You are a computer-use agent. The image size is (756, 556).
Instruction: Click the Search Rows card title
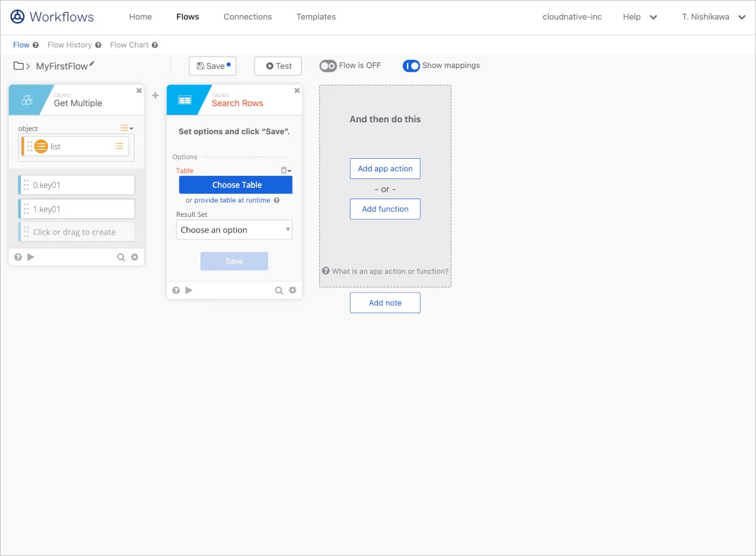pyautogui.click(x=238, y=103)
